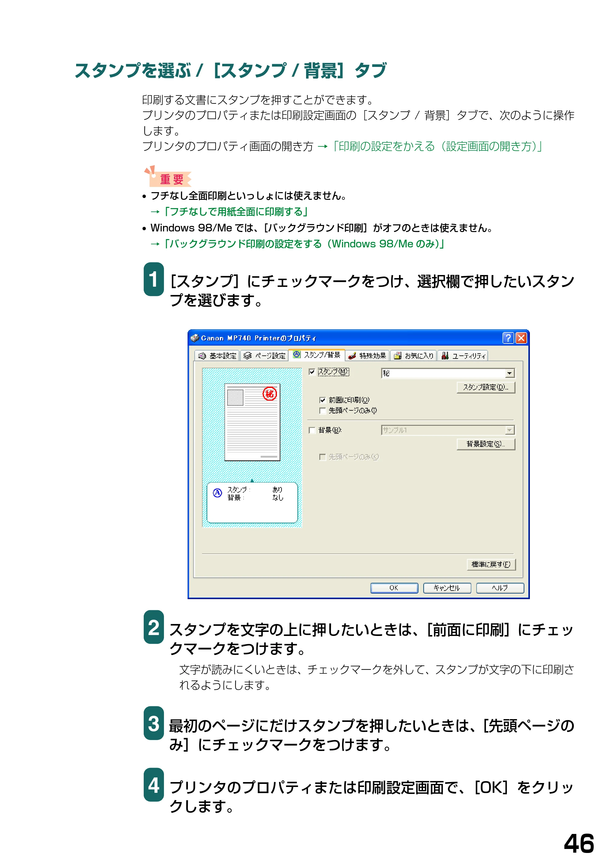The height and width of the screenshot is (868, 614).
Task: Click the printer icon in the title bar
Action: [x=195, y=338]
